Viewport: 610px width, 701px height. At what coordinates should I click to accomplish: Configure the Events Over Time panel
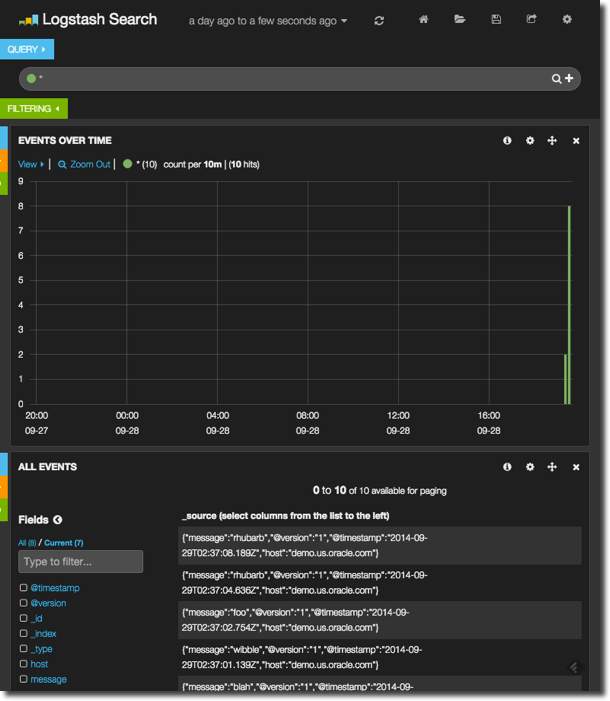pyautogui.click(x=530, y=141)
